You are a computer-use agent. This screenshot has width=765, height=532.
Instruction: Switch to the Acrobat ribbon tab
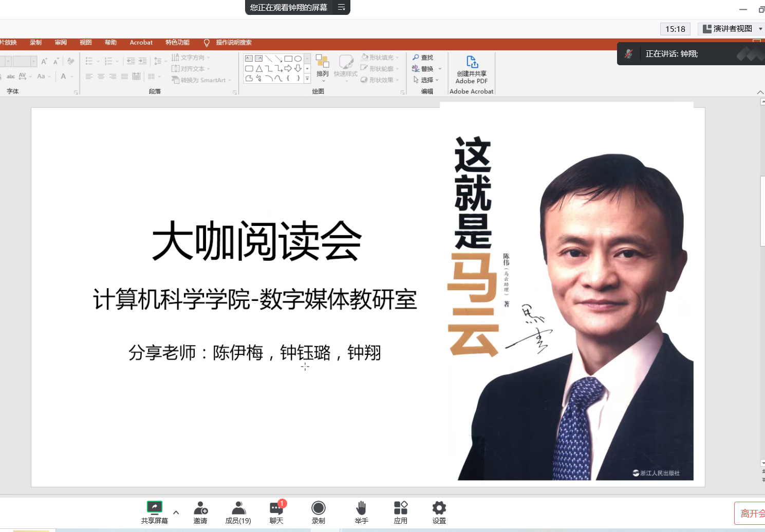click(x=141, y=43)
